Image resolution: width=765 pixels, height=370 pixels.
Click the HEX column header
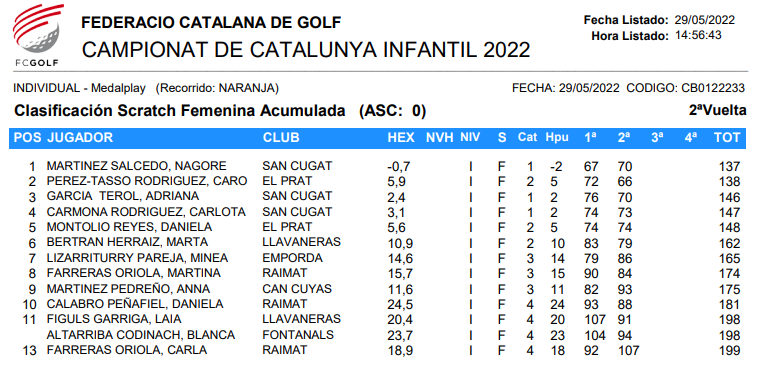click(401, 138)
